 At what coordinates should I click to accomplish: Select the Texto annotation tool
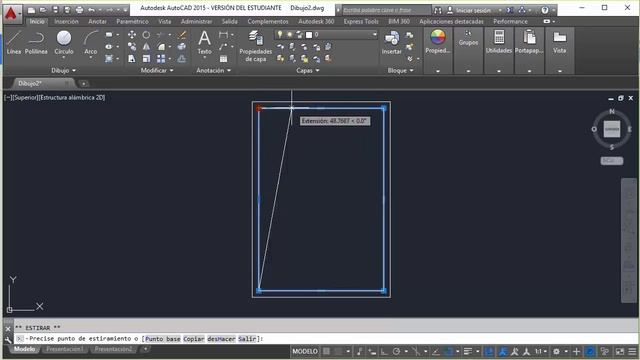click(204, 42)
